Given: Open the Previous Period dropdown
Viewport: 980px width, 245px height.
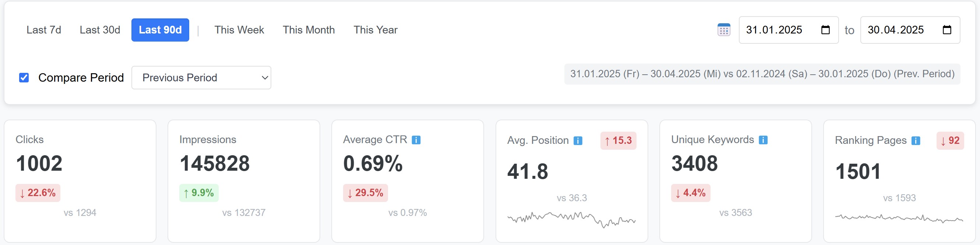Looking at the screenshot, I should [x=201, y=78].
